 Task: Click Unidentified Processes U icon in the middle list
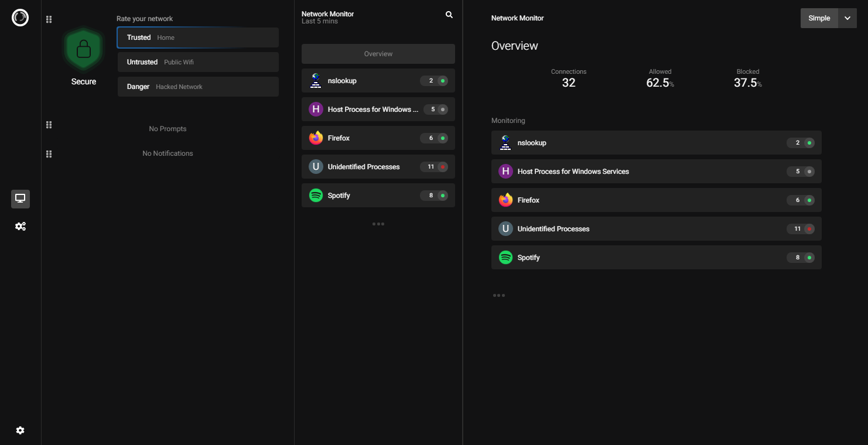coord(316,167)
